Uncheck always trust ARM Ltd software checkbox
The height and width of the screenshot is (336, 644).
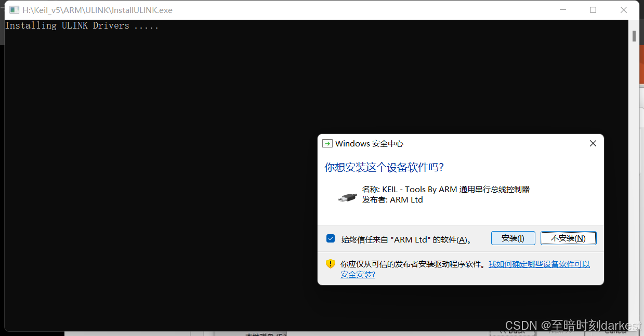[x=331, y=238]
